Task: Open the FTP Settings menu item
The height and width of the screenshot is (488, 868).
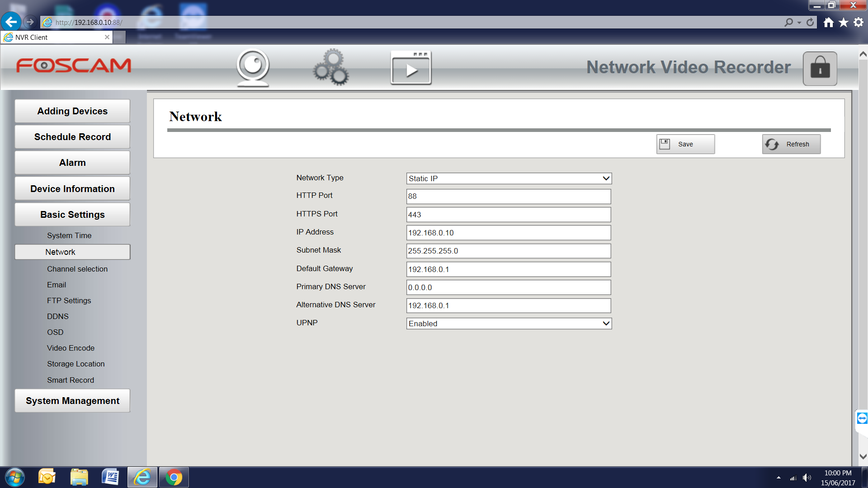Action: pos(69,300)
